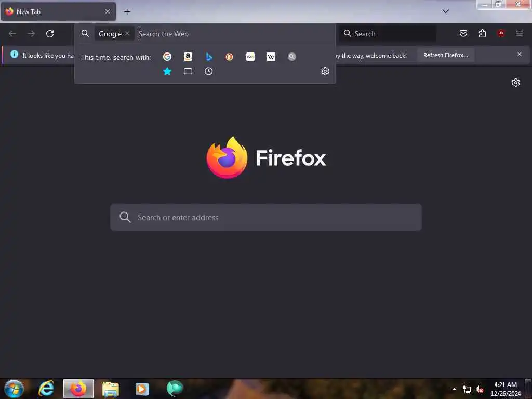Viewport: 532px width, 399px height.
Task: Open the clock showing 4:21 AM
Action: 505,389
